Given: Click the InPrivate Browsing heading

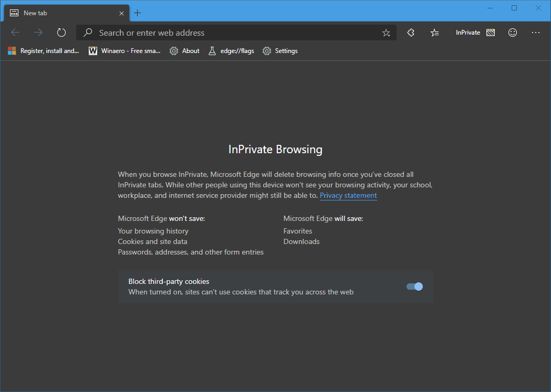Looking at the screenshot, I should click(x=275, y=150).
